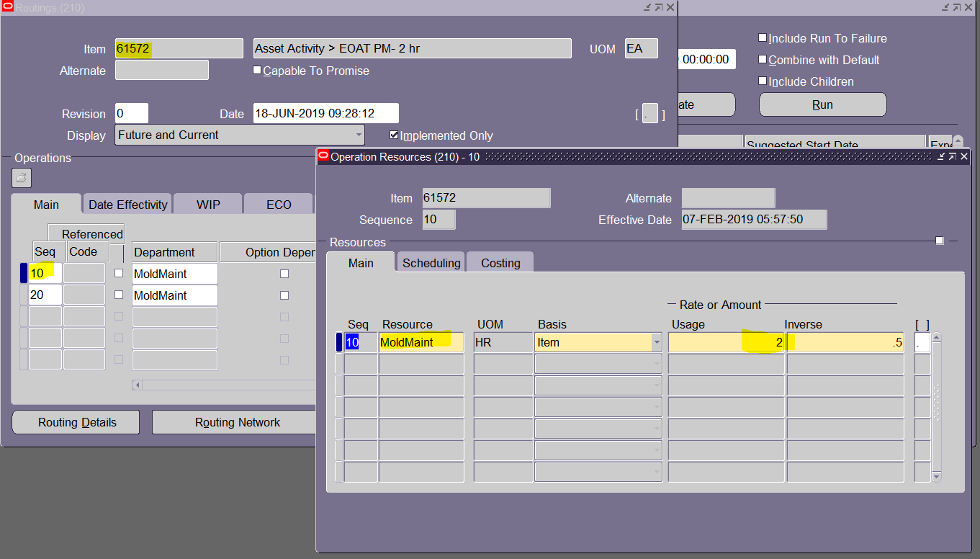Focus the Revision field in Routings

point(132,114)
